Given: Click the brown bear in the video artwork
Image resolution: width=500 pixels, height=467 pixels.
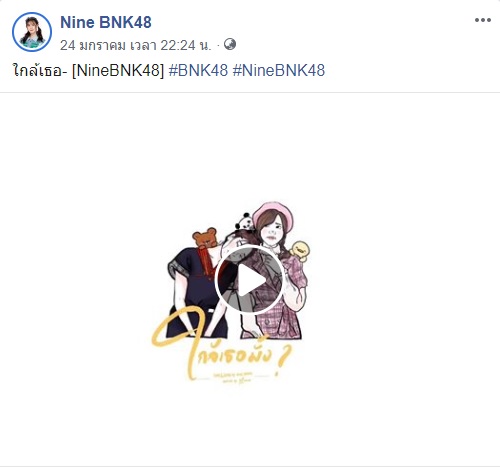Looking at the screenshot, I should point(205,237).
